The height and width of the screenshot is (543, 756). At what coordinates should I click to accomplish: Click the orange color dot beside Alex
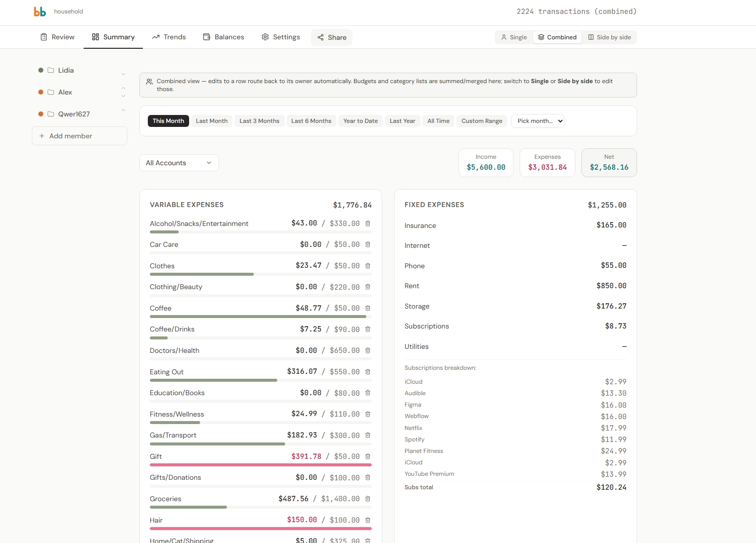pos(41,92)
